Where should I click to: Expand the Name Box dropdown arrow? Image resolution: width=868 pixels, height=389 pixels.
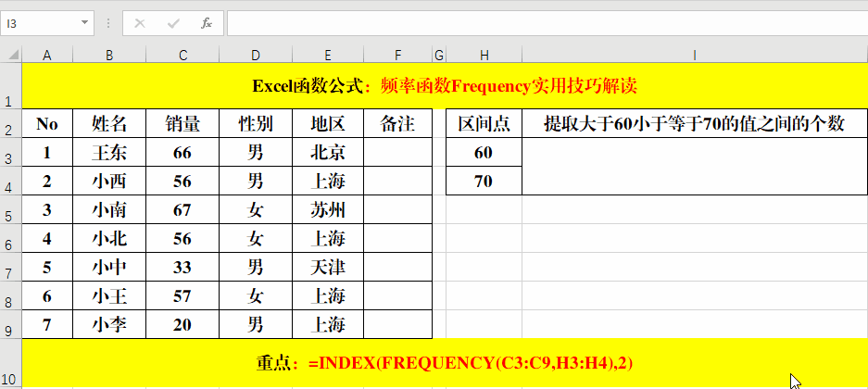(84, 23)
